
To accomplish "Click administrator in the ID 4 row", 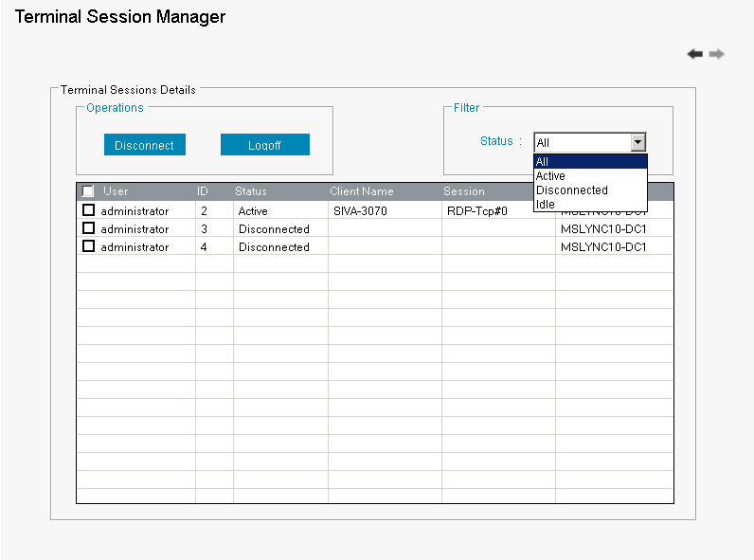I will (135, 246).
